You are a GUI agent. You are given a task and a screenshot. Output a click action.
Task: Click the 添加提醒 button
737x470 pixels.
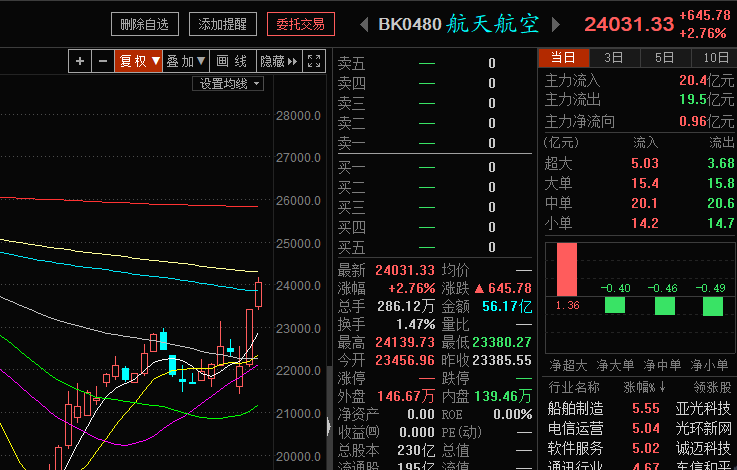coord(223,24)
